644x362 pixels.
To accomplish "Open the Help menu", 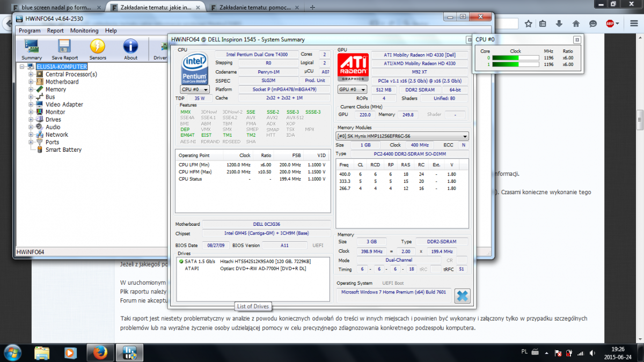I will pyautogui.click(x=111, y=31).
